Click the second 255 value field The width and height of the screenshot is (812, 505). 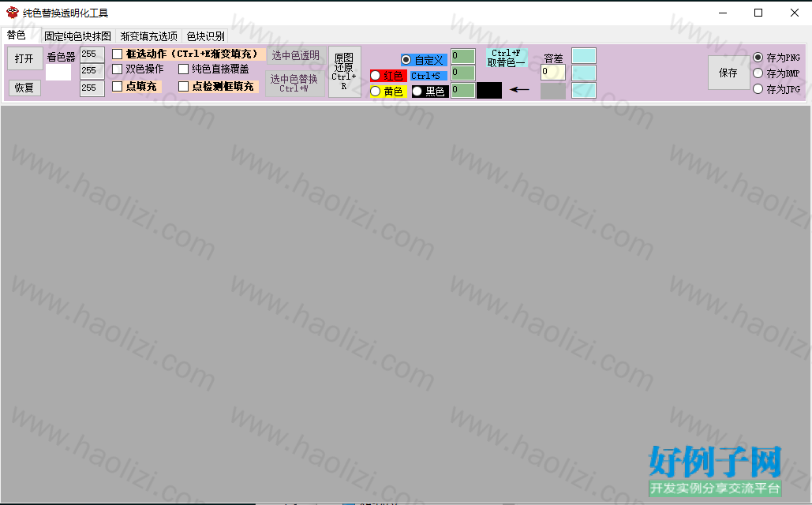pyautogui.click(x=92, y=71)
